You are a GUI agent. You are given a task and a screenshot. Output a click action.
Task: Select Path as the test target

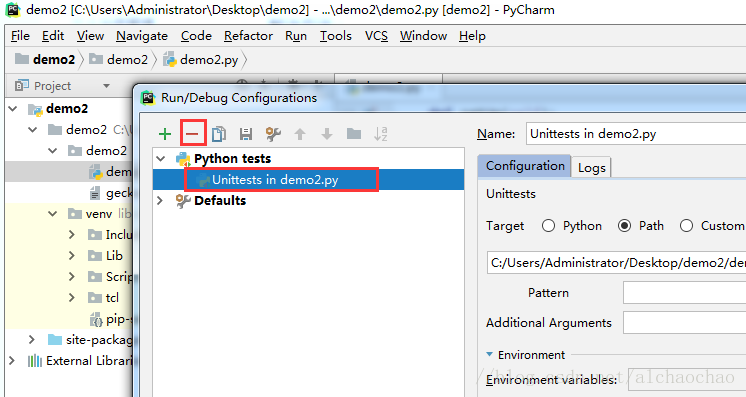pyautogui.click(x=625, y=226)
